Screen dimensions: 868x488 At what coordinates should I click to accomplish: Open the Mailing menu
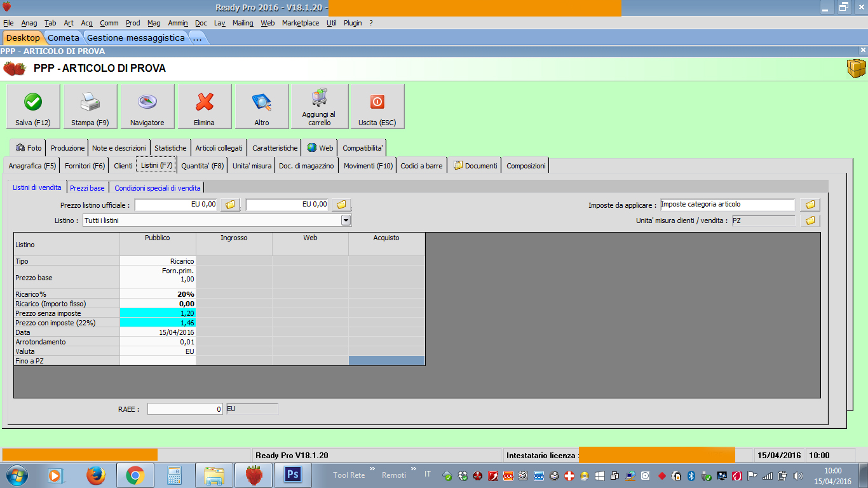pyautogui.click(x=243, y=23)
